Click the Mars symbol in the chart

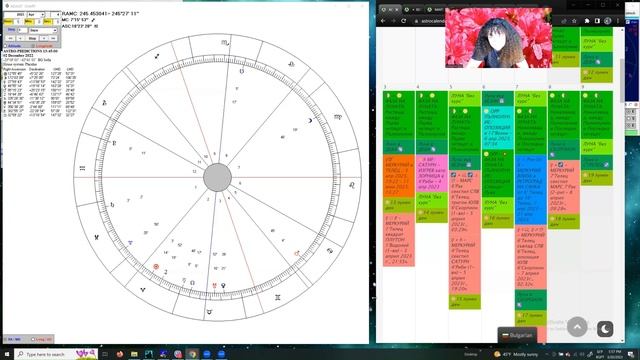click(297, 253)
